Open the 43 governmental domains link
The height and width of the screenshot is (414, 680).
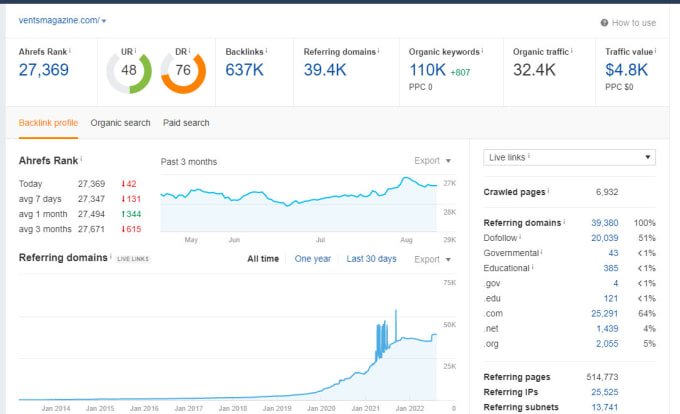pyautogui.click(x=613, y=253)
